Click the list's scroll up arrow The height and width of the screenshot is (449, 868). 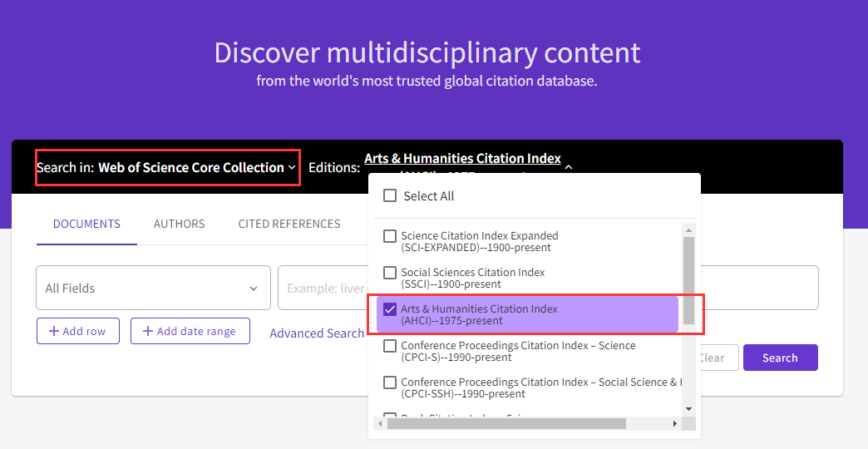click(688, 229)
